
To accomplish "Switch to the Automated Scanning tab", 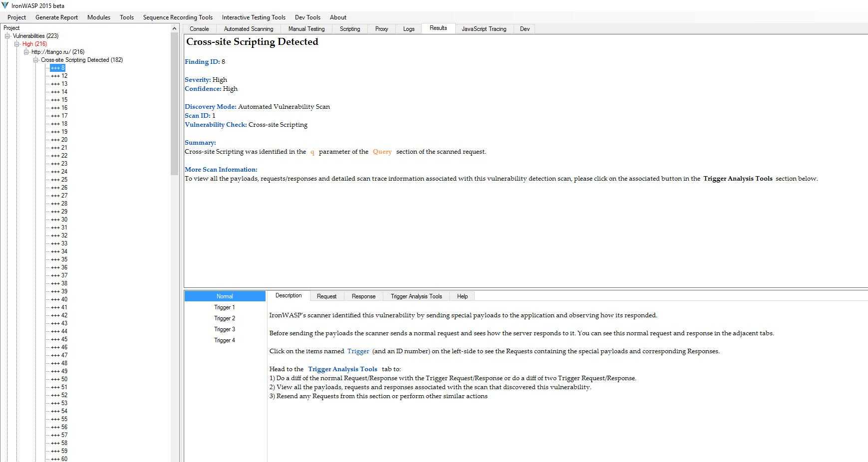I will point(248,29).
